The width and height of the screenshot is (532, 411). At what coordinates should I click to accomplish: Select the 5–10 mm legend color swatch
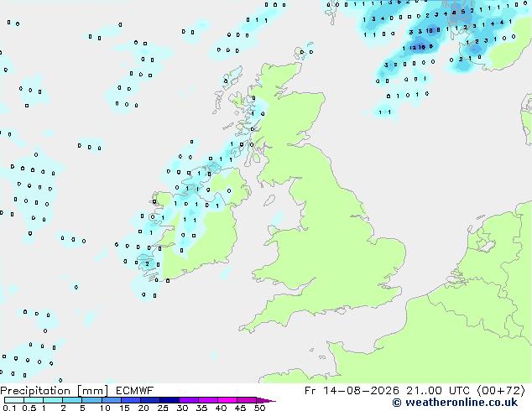coord(91,400)
